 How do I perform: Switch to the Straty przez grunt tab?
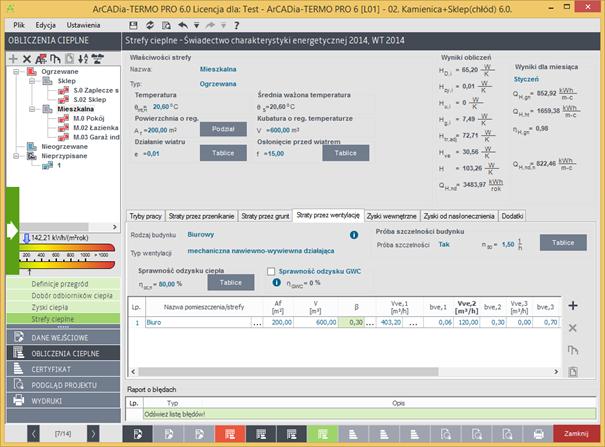tap(265, 216)
